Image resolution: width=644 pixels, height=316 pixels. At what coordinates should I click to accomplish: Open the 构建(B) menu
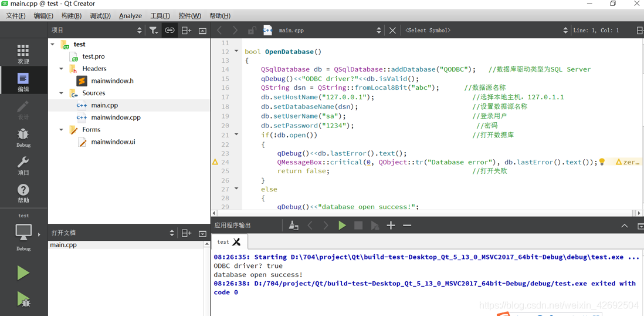click(x=72, y=16)
